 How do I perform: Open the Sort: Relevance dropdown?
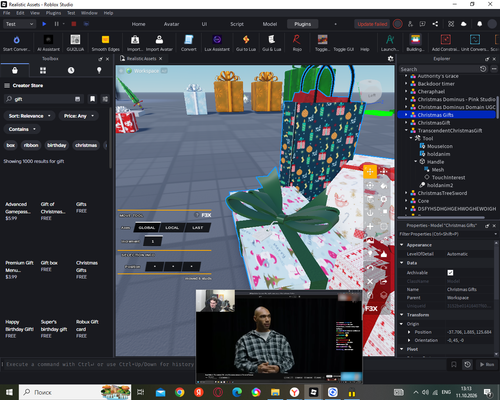click(x=30, y=116)
